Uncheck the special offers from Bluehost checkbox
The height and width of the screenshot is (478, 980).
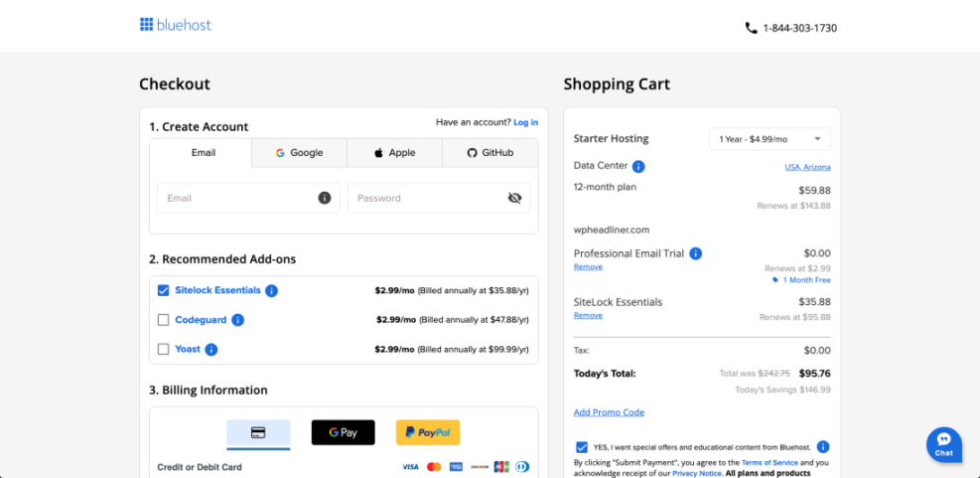click(582, 447)
